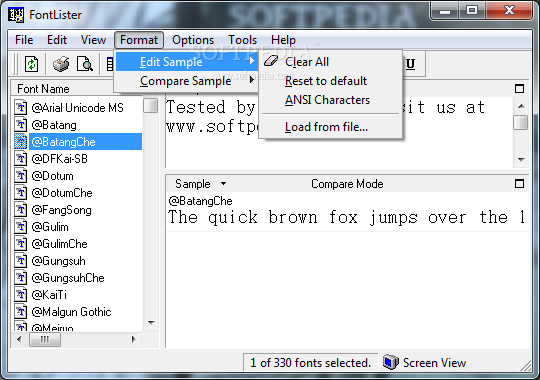
Task: Click the font icon beside @Dotum
Action: pos(21,176)
